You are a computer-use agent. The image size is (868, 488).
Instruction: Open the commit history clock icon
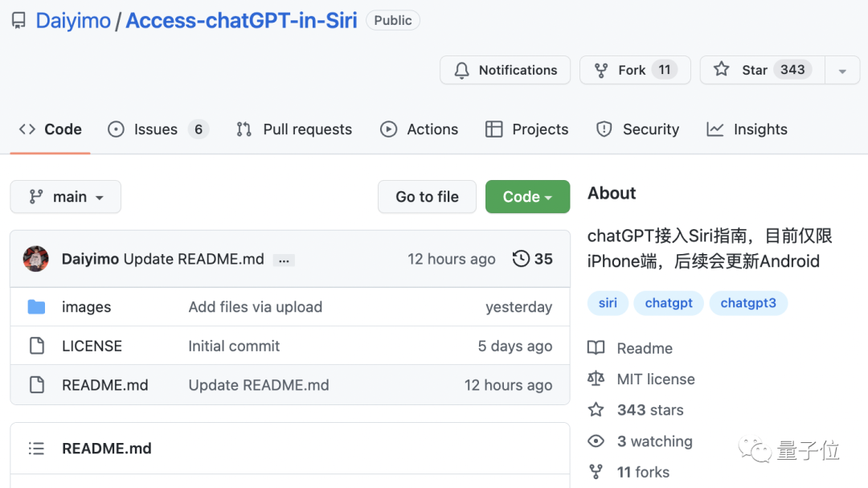521,259
